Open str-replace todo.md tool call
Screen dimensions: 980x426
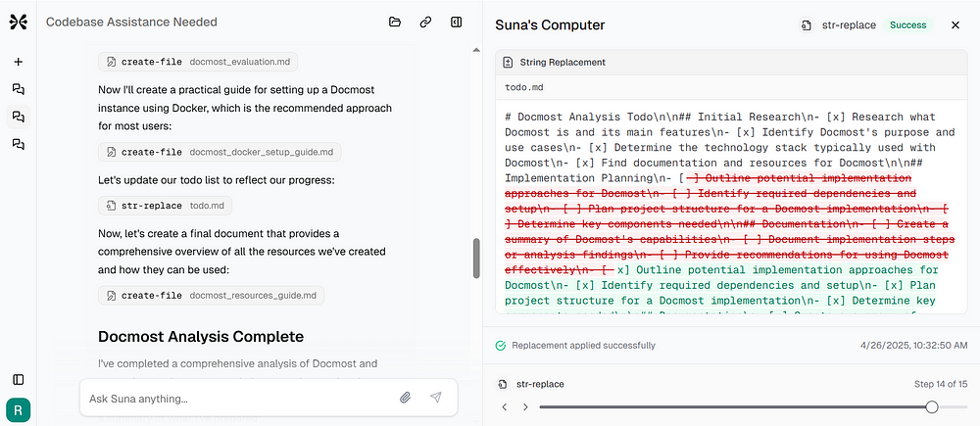click(165, 206)
